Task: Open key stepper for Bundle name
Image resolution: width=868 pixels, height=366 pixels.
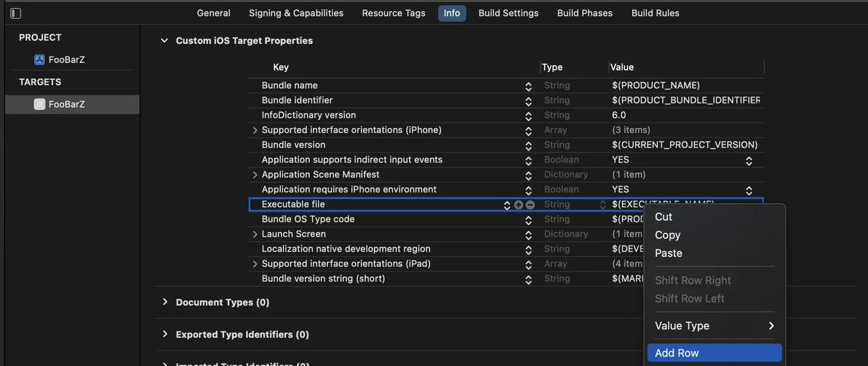Action: tap(528, 86)
